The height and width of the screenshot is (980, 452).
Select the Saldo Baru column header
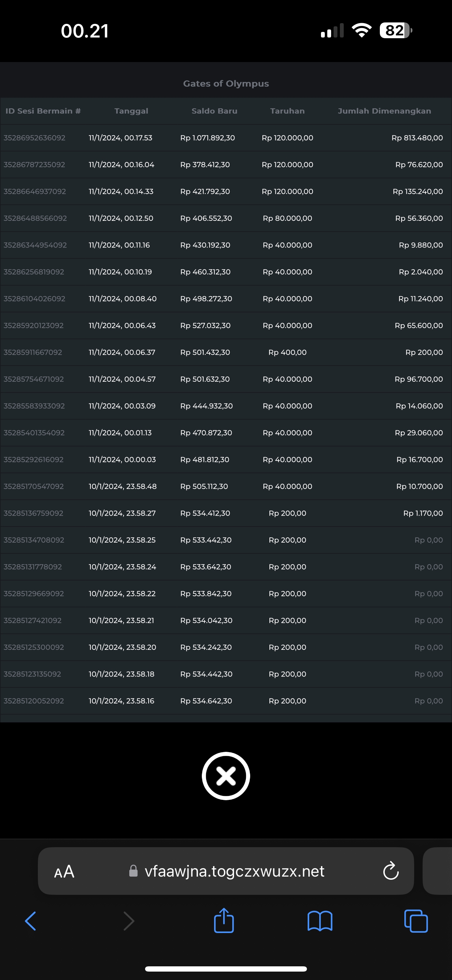point(214,111)
